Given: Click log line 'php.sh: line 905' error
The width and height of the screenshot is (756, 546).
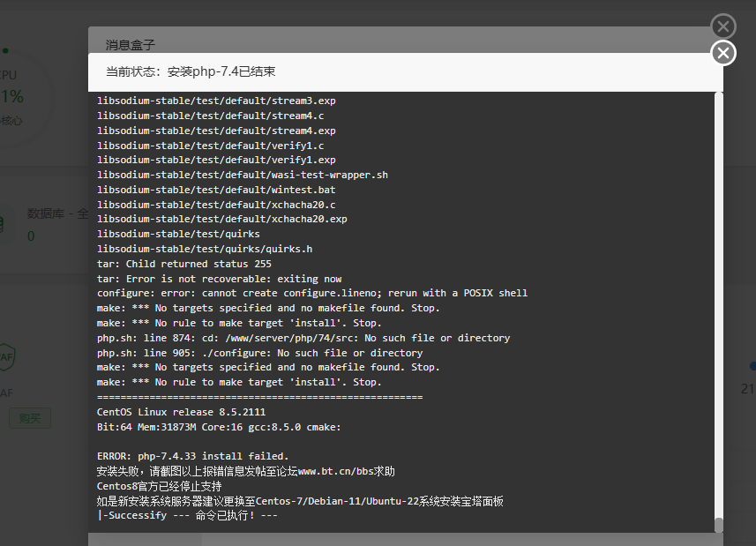Looking at the screenshot, I should (260, 353).
